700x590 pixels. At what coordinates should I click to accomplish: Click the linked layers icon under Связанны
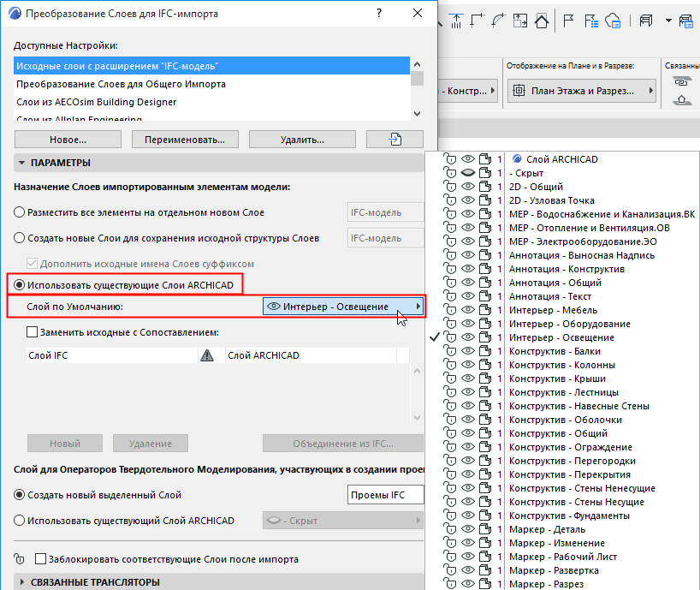[681, 81]
